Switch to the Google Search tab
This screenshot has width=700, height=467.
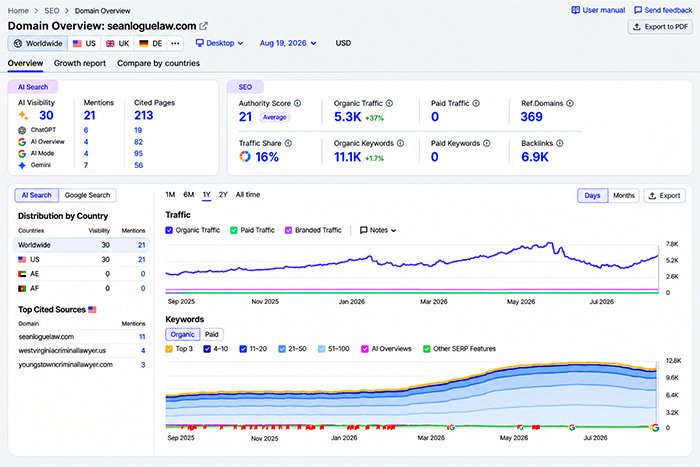[x=88, y=195]
